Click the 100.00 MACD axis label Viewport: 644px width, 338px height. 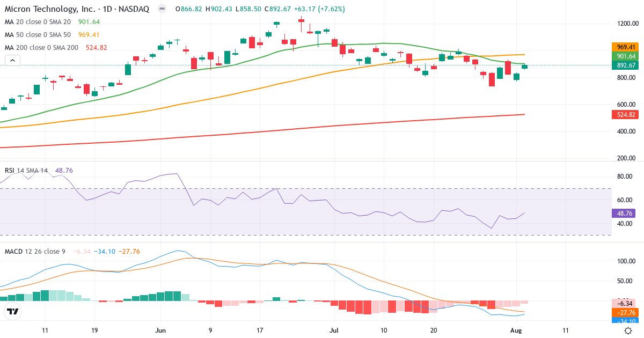pyautogui.click(x=627, y=261)
